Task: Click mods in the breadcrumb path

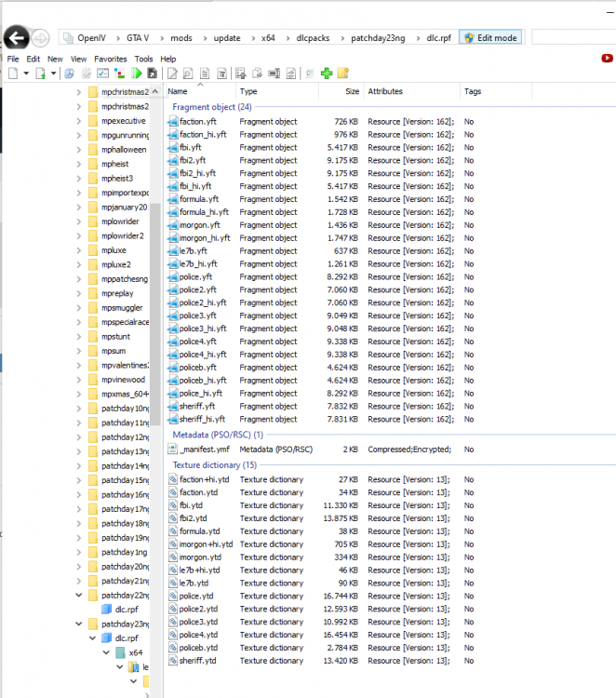Action: pyautogui.click(x=181, y=38)
